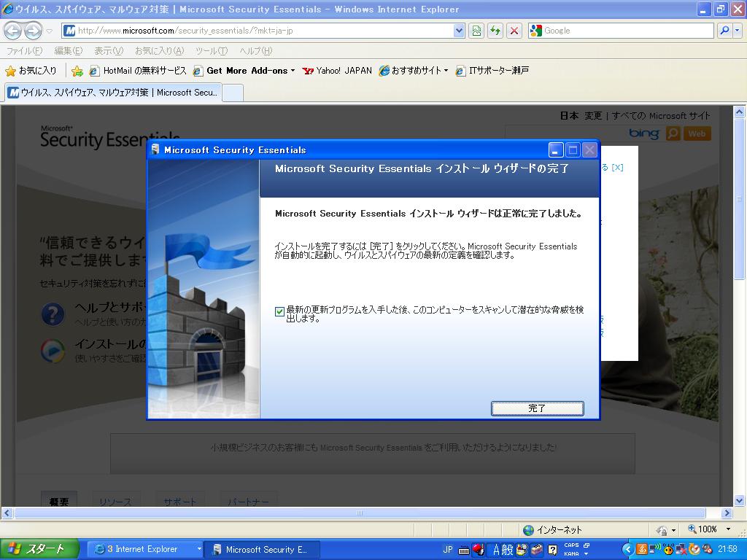
Task: Open the 編集(E) menu
Action: [x=68, y=51]
